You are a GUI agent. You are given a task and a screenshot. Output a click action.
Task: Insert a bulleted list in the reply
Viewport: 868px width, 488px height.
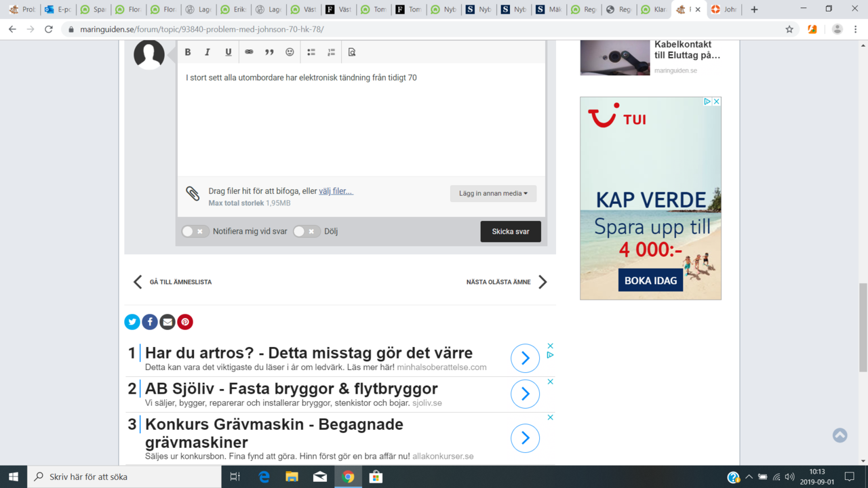coord(311,52)
